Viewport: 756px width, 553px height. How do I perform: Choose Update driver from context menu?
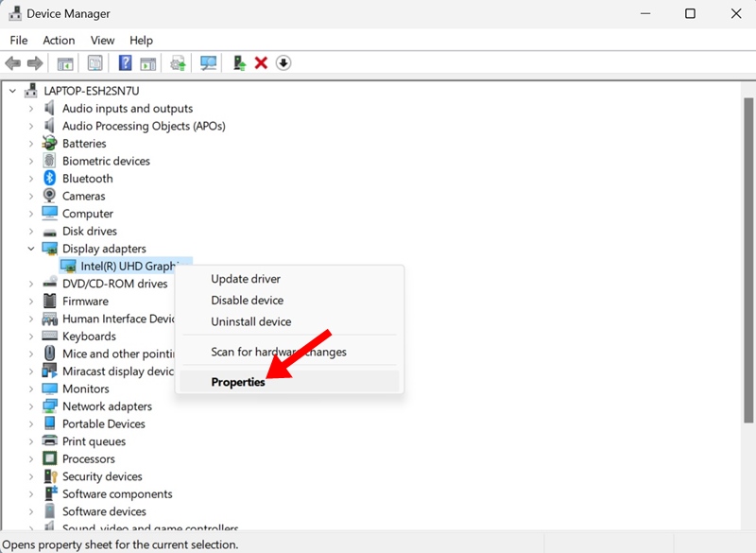[x=289, y=279]
